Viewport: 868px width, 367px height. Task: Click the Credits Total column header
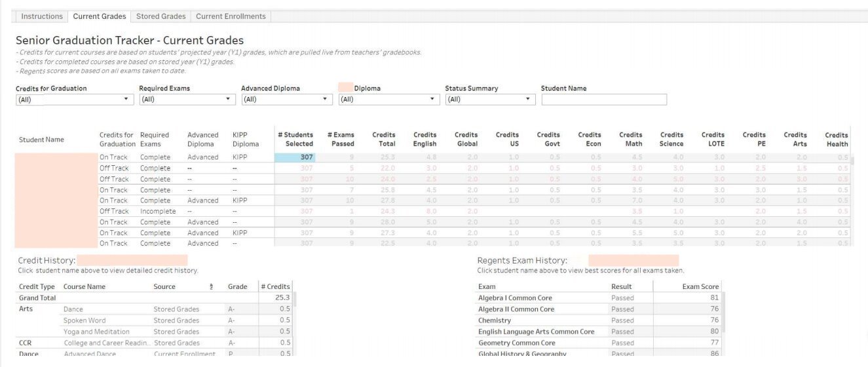pos(384,140)
